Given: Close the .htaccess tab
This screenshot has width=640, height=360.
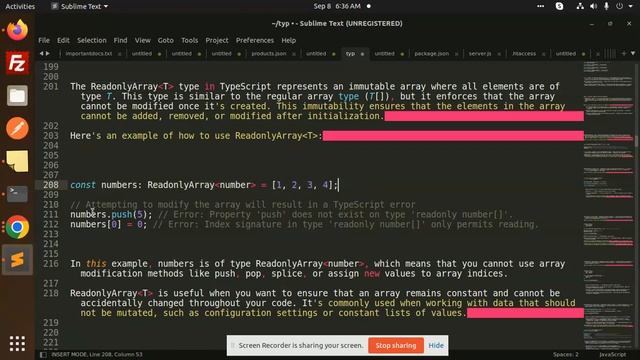Looking at the screenshot, I should coord(544,54).
